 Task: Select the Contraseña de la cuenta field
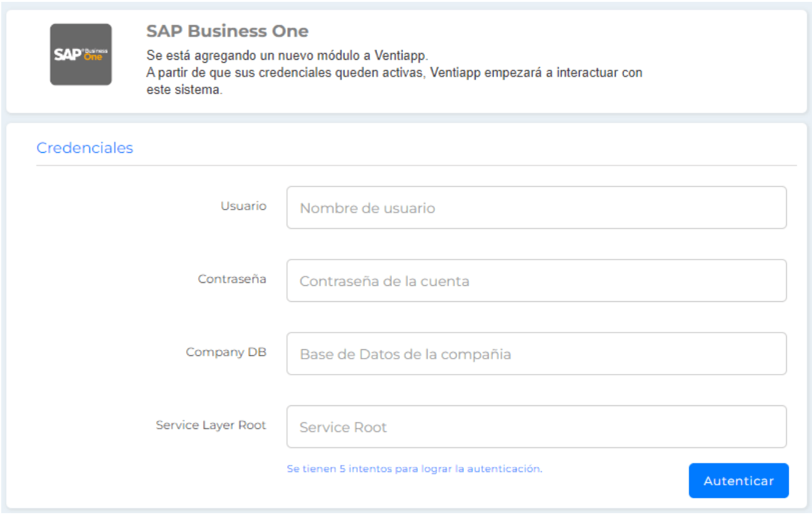[x=536, y=280]
